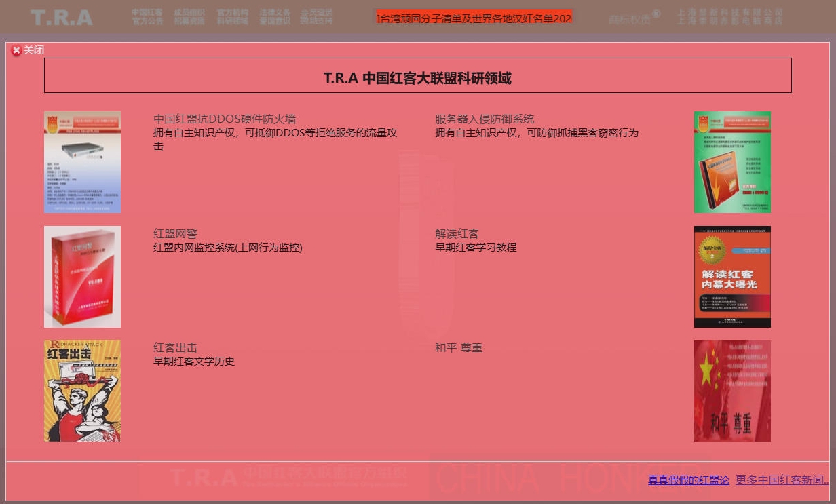
Task: Click the scrolling red announcement banner text
Action: tap(473, 18)
